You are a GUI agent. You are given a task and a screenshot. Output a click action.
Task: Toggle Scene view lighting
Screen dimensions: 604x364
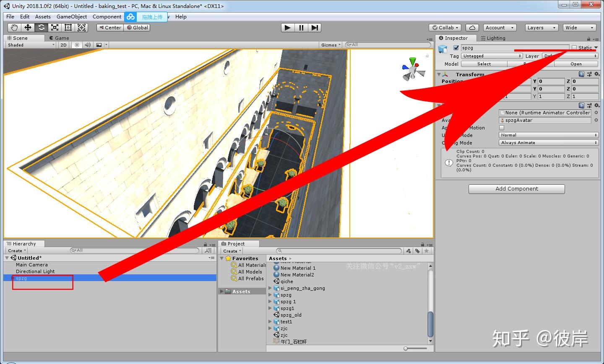(77, 45)
